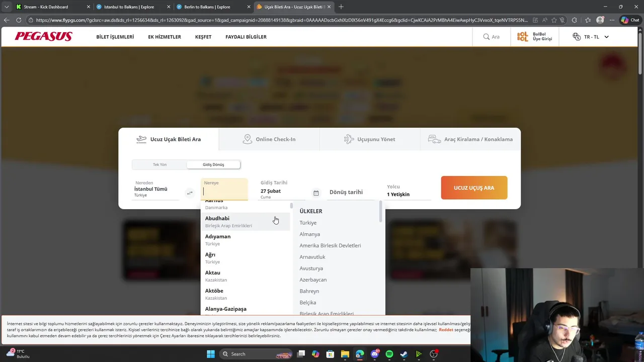Swap origin and destination airports
644x362 pixels.
click(x=190, y=193)
